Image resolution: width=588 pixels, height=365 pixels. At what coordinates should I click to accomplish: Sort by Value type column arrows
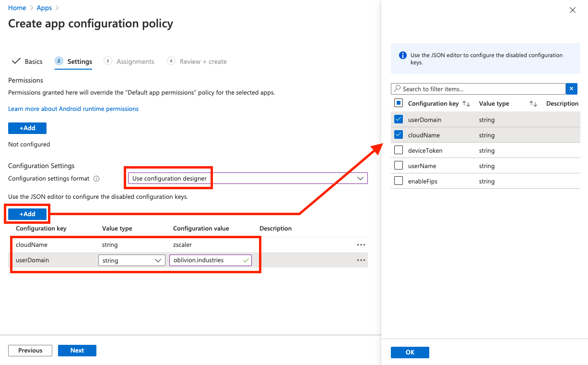tap(533, 104)
